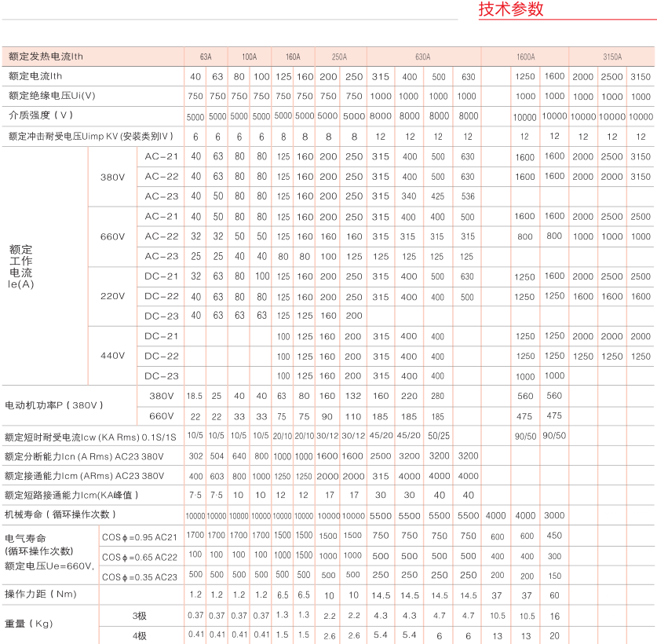The width and height of the screenshot is (657, 644).
Task: Select the 电动机功率P (380V) row label
Action: (x=54, y=405)
